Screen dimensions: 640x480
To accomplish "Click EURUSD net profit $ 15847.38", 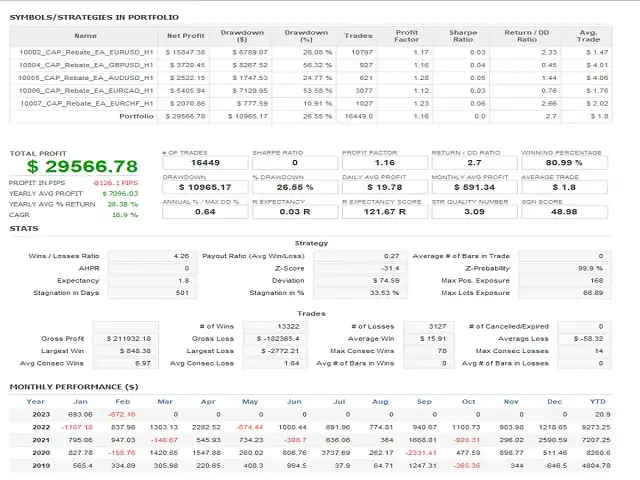I will pos(185,52).
